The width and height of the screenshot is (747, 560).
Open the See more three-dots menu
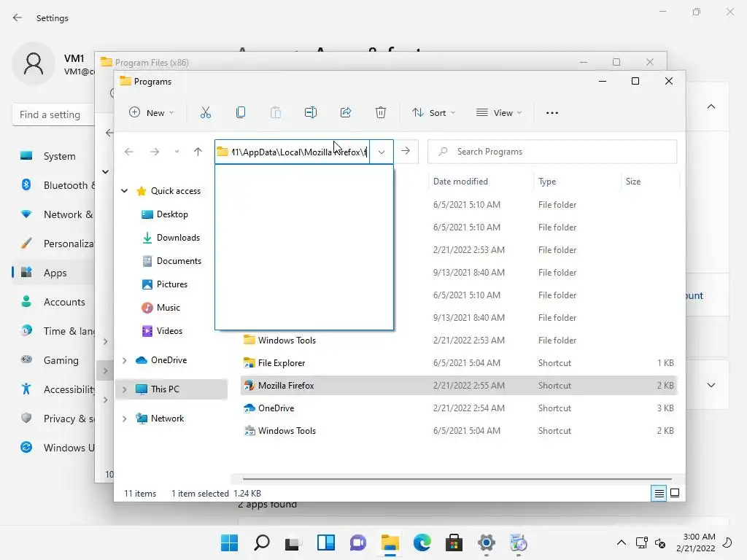pyautogui.click(x=552, y=113)
